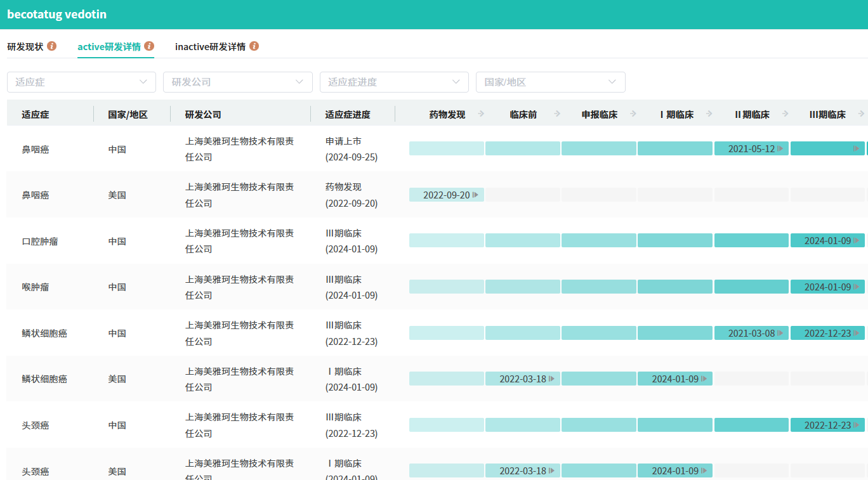Switch to the inactive研发详情 tab
The width and height of the screenshot is (868, 480).
tap(210, 46)
